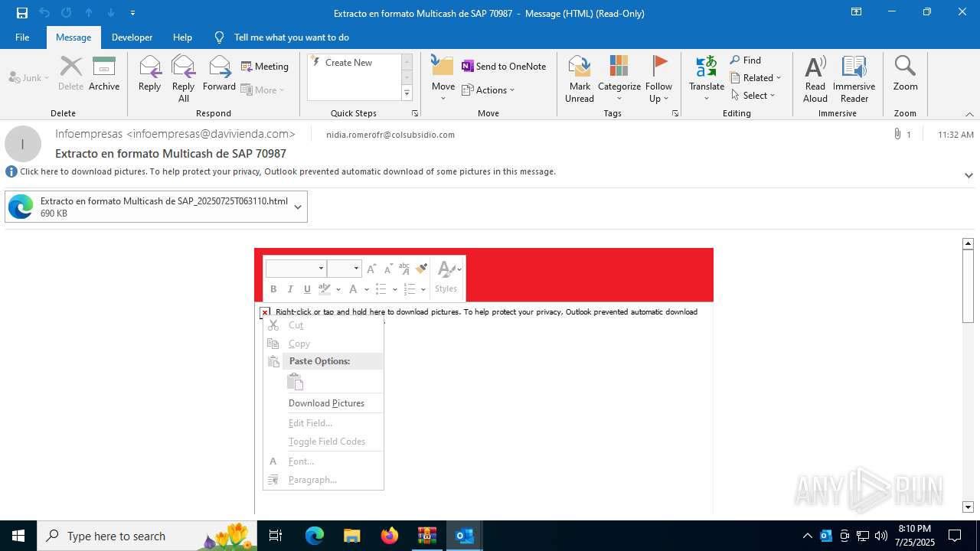The image size is (980, 551).
Task: Click the Outlook icon in the taskbar
Action: tap(465, 536)
